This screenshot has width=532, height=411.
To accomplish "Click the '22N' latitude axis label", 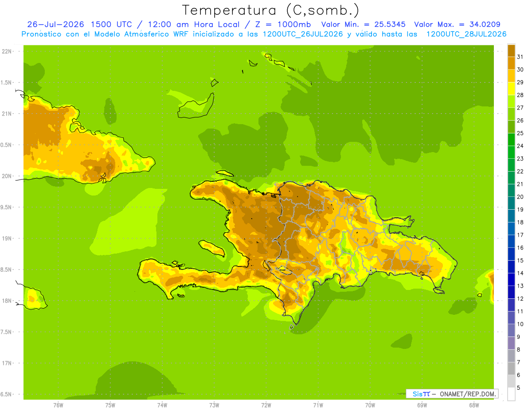I will pyautogui.click(x=7, y=51).
